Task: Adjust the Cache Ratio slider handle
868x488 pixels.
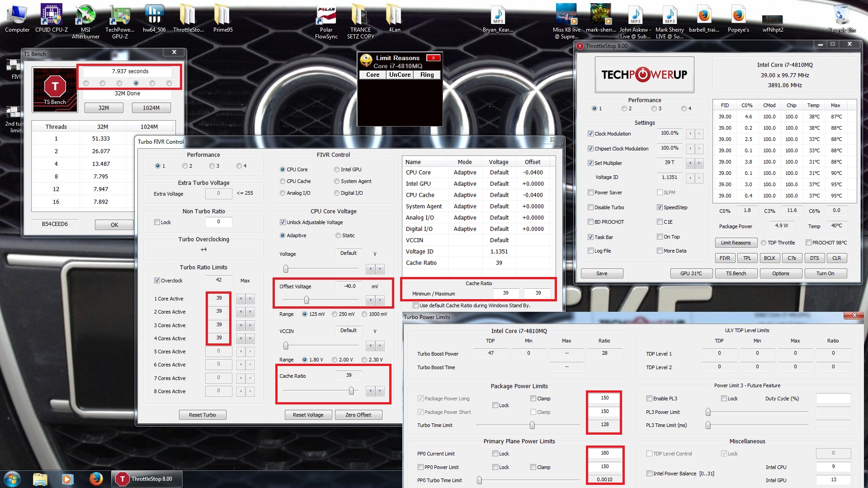Action: tap(351, 391)
